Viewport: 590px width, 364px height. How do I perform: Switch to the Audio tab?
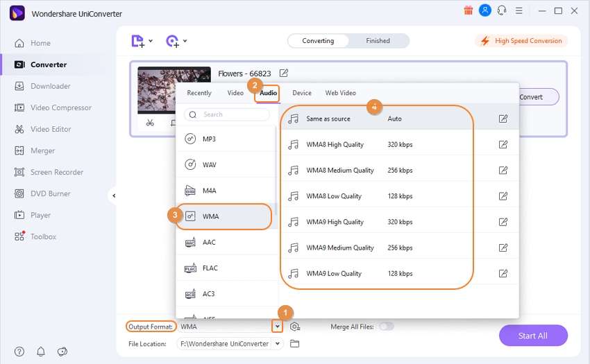tap(268, 93)
